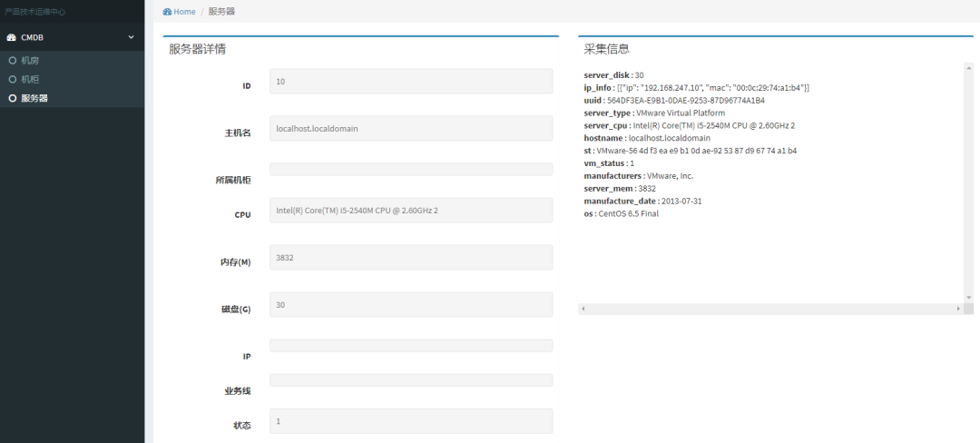Open the 机房 sidebar menu item
Screen dimensions: 980x443
[30, 61]
